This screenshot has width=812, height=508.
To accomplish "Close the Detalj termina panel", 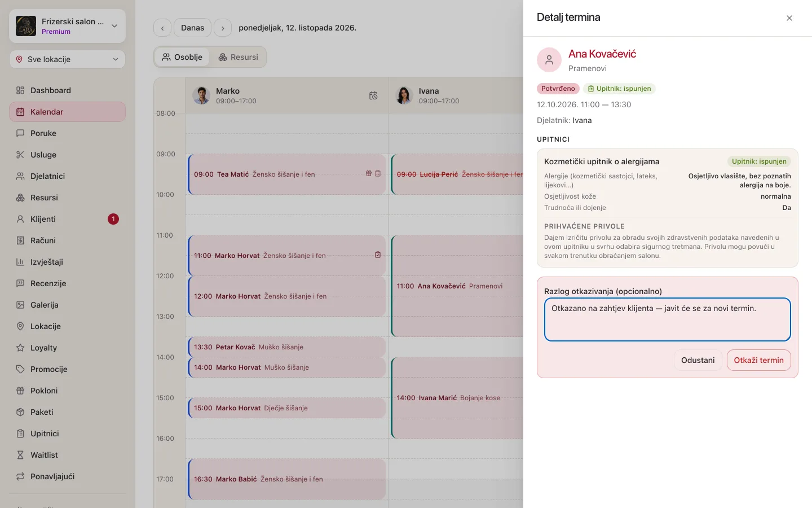I will pyautogui.click(x=789, y=18).
